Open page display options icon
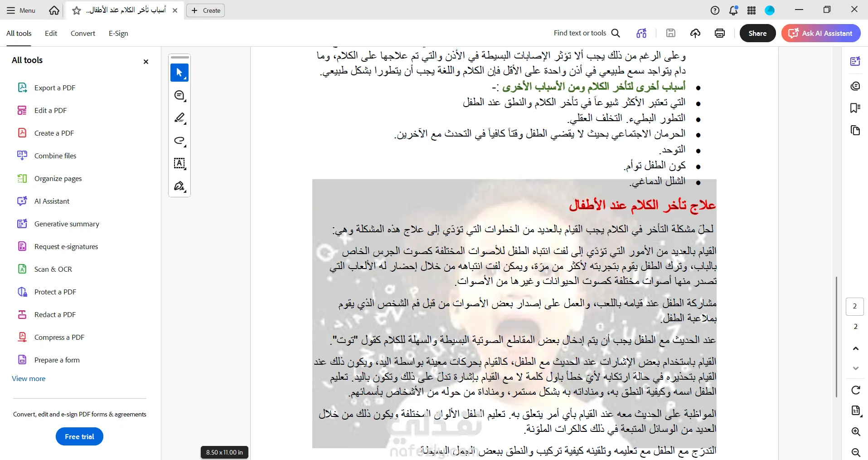Viewport: 868px width, 460px height. tap(856, 411)
